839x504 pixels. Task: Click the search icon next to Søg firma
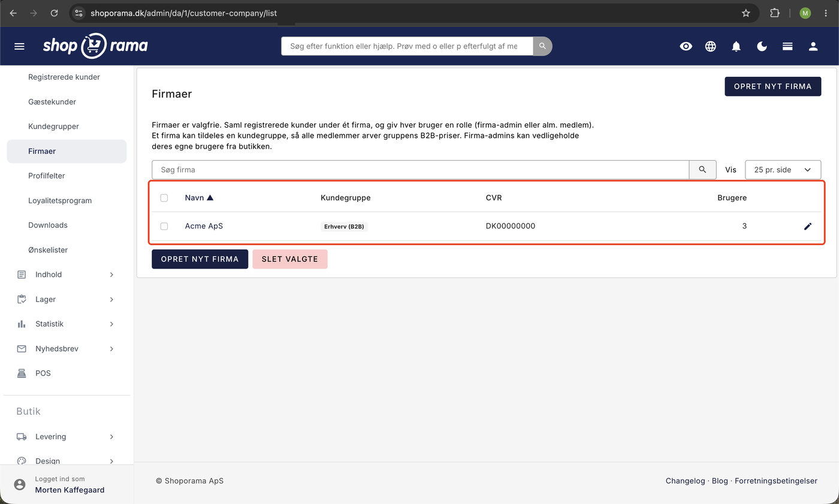coord(702,170)
